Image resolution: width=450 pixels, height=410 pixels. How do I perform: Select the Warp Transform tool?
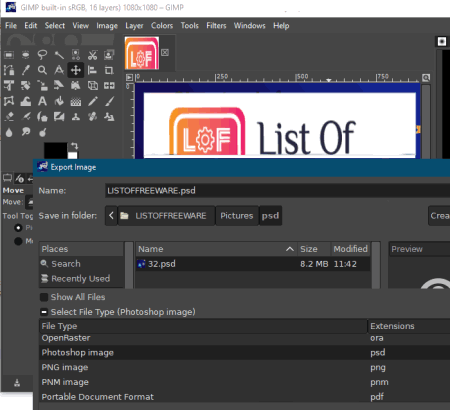25,101
